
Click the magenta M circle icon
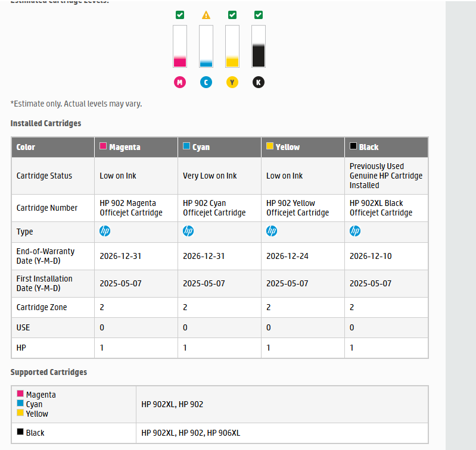180,82
